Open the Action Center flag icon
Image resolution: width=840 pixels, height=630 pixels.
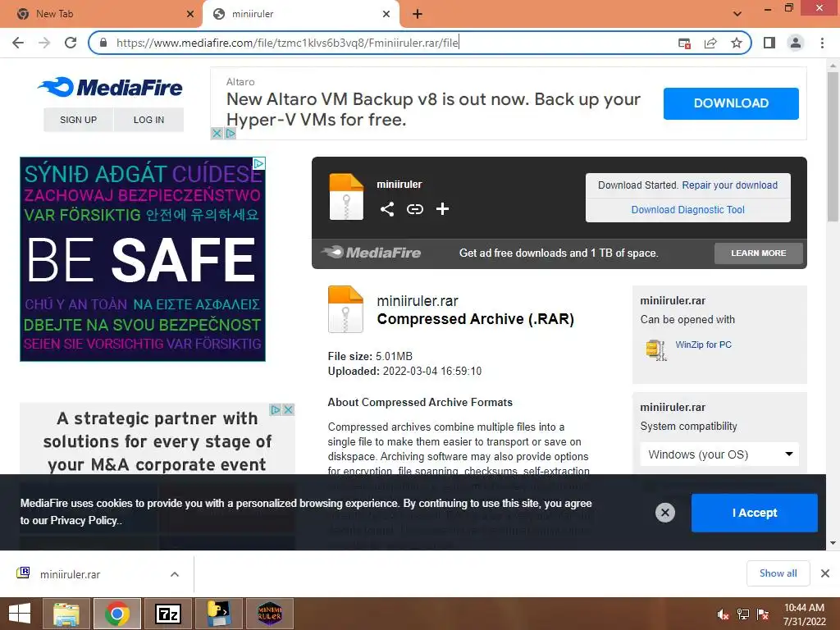763,614
